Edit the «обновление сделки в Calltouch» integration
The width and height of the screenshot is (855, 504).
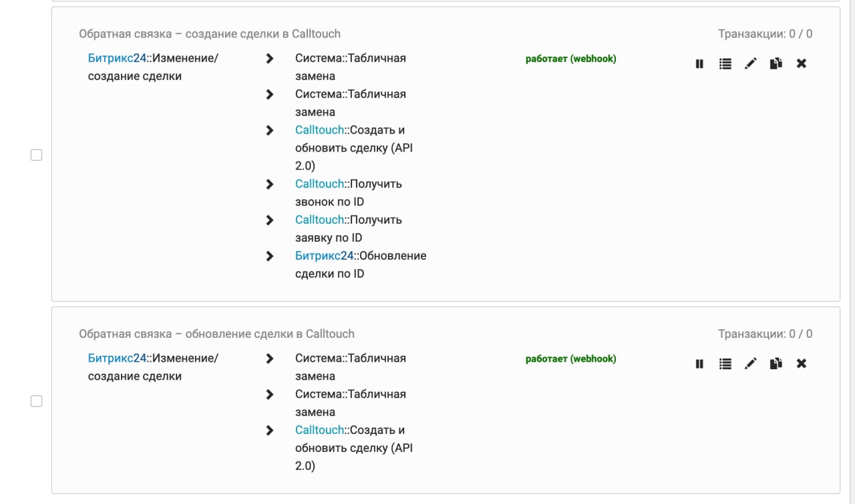click(x=751, y=364)
